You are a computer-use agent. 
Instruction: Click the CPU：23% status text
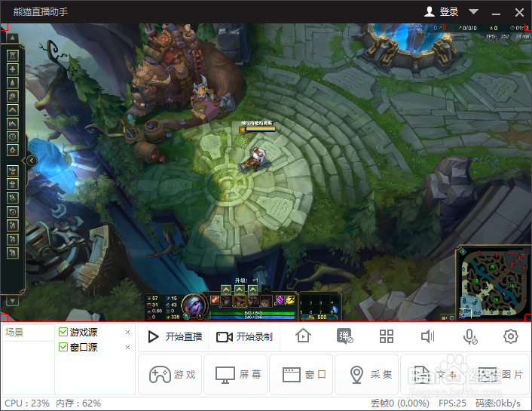tap(27, 403)
